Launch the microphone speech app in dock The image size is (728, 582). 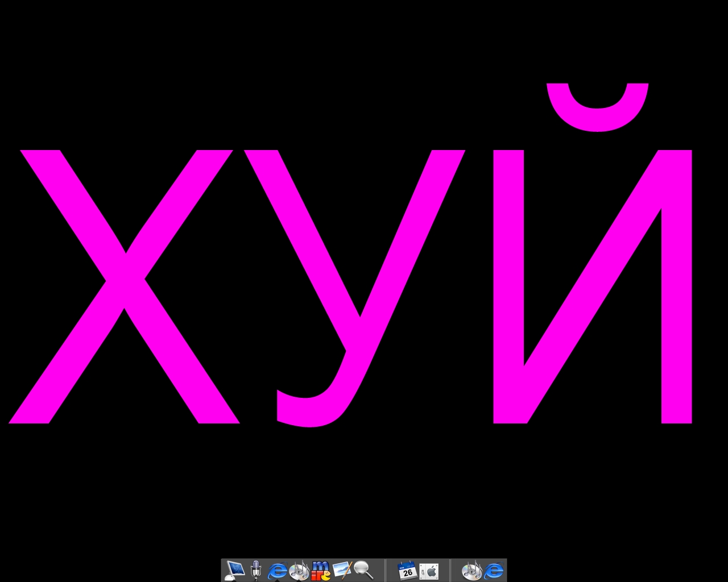(256, 569)
